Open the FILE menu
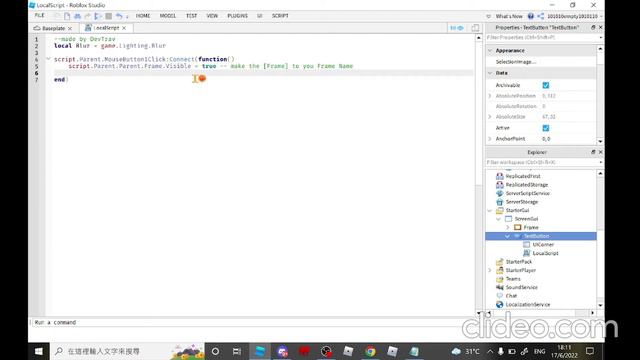 coord(40,16)
